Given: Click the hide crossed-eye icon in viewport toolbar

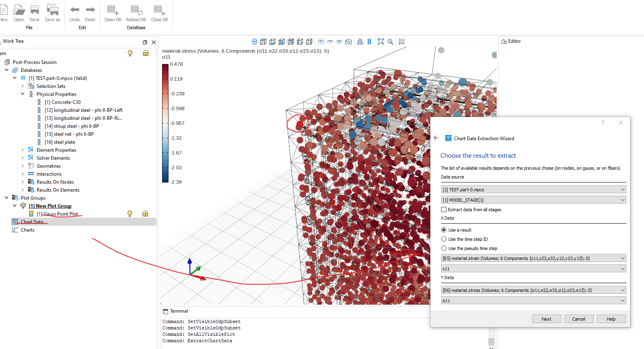Looking at the screenshot, I should (x=339, y=42).
